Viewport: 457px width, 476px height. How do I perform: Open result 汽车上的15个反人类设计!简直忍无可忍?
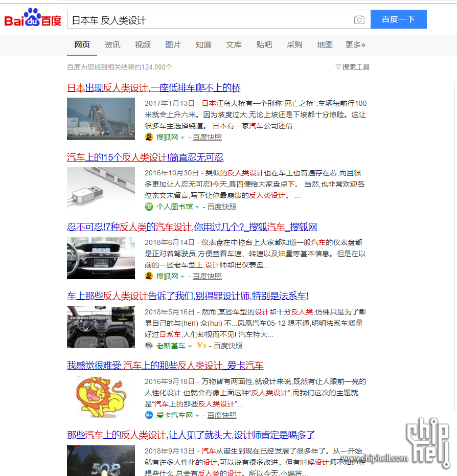pos(145,157)
